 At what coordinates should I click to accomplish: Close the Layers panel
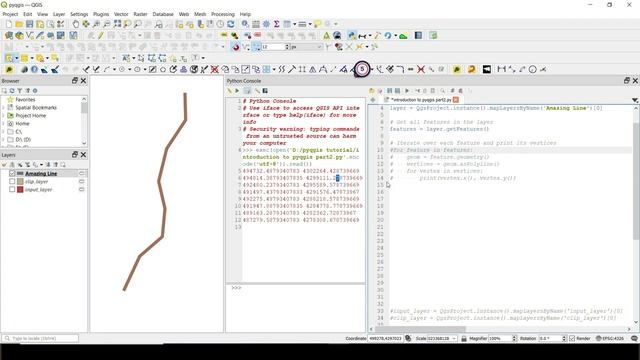tap(83, 155)
